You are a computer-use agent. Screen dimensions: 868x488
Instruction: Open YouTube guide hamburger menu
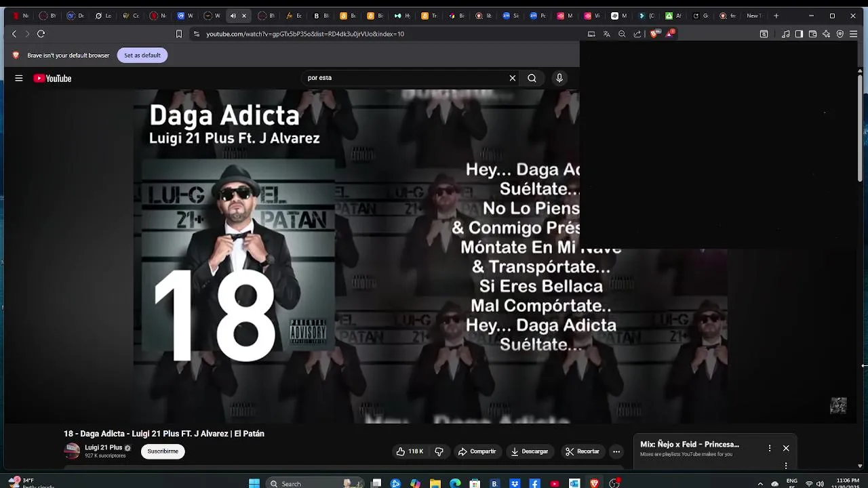click(19, 78)
